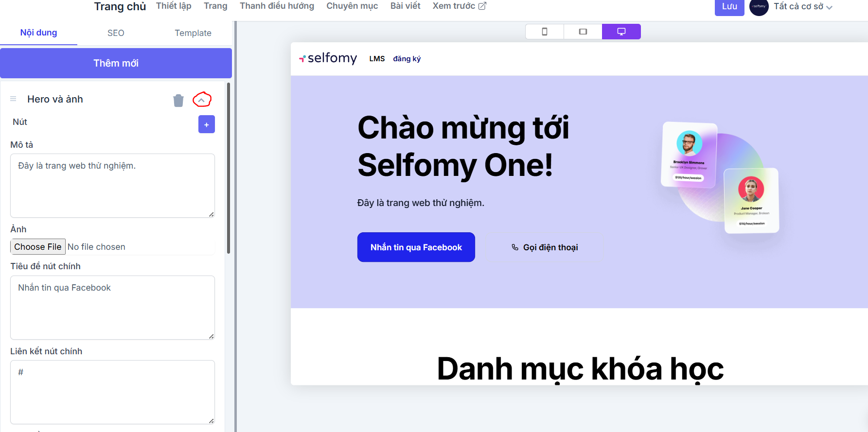Open the Thiết lập menu

tap(174, 6)
